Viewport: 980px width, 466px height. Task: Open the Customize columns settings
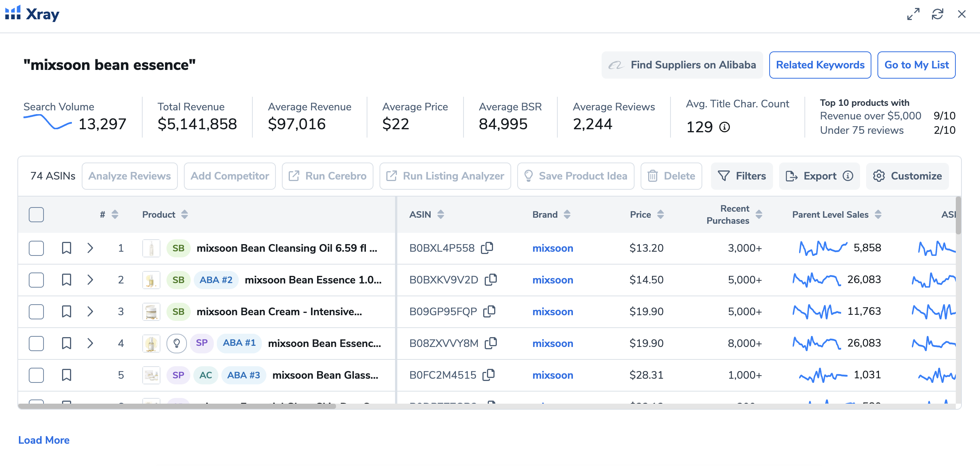click(907, 176)
